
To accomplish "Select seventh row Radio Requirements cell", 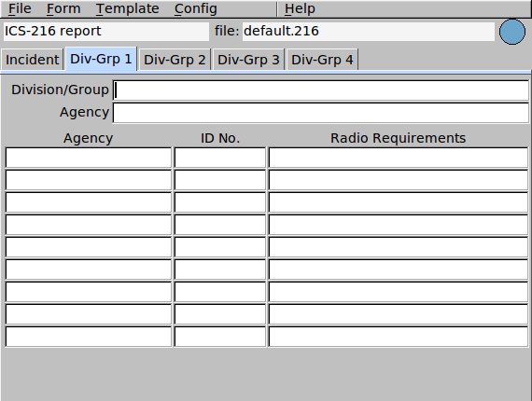I will point(399,292).
